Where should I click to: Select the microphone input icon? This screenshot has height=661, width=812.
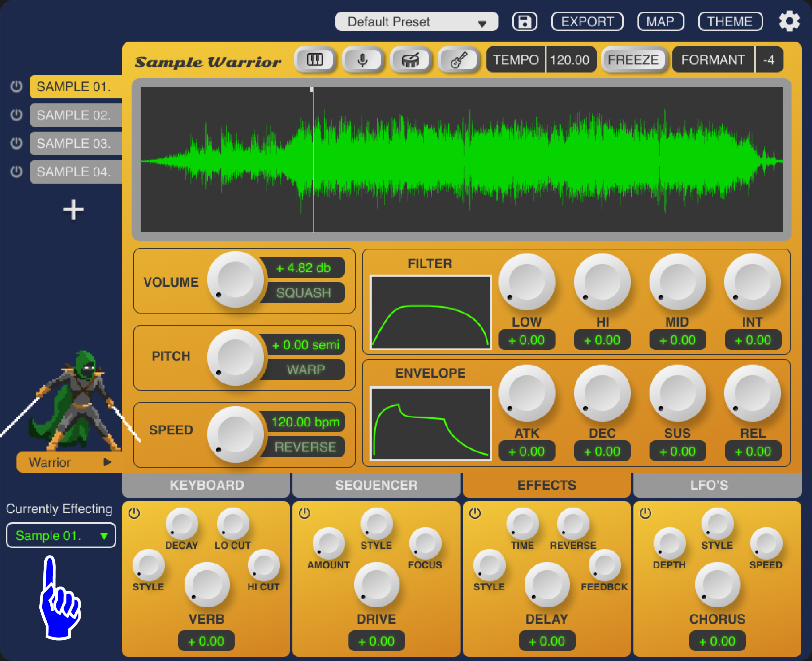363,60
